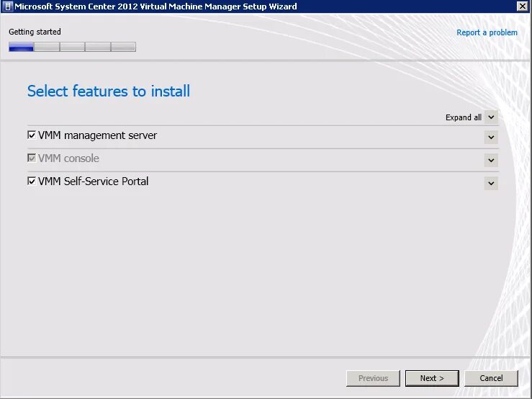Toggle the VMM Self-Service Portal checkbox
Viewport: 532px width, 399px height.
click(32, 181)
